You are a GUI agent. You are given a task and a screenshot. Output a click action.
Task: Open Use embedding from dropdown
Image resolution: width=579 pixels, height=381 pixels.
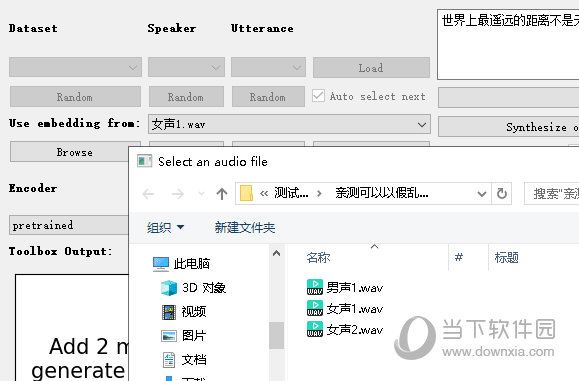click(x=289, y=124)
